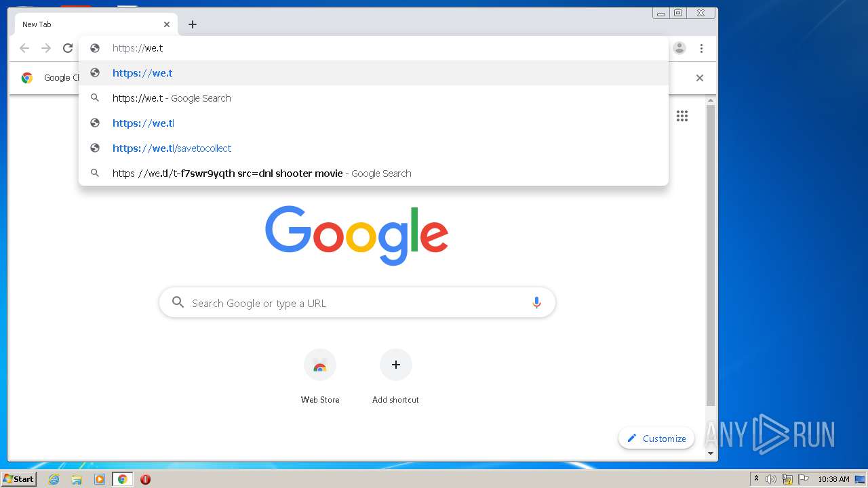Open the user profile avatar
Viewport: 868px width, 488px height.
click(679, 48)
